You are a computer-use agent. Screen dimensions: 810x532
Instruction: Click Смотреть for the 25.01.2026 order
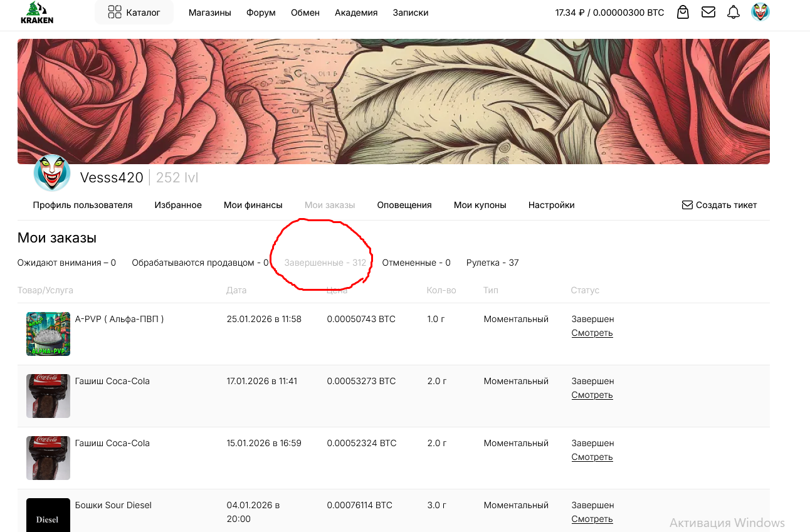coord(592,333)
